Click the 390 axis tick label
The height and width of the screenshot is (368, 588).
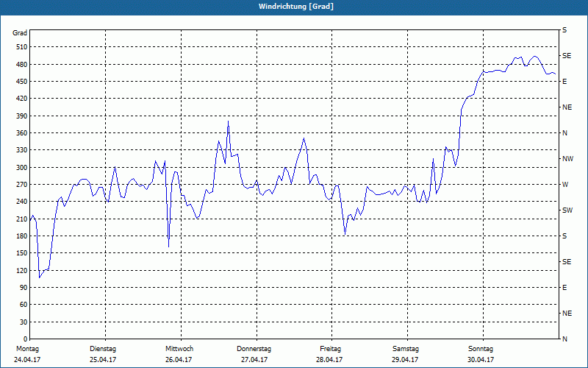21,116
